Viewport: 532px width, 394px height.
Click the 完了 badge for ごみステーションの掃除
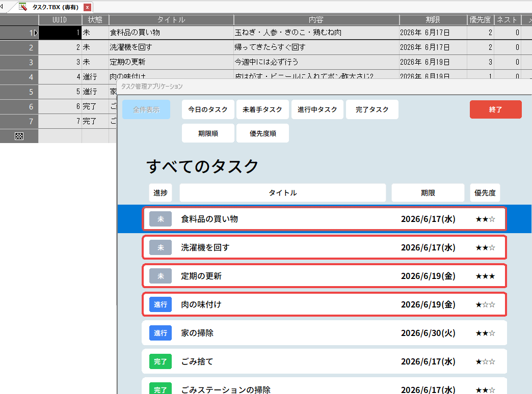[161, 388]
